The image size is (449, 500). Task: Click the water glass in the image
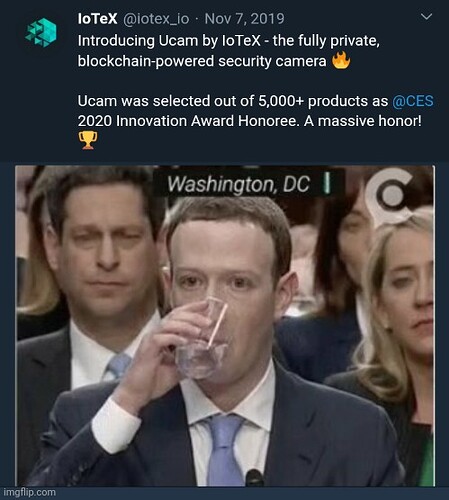click(202, 339)
